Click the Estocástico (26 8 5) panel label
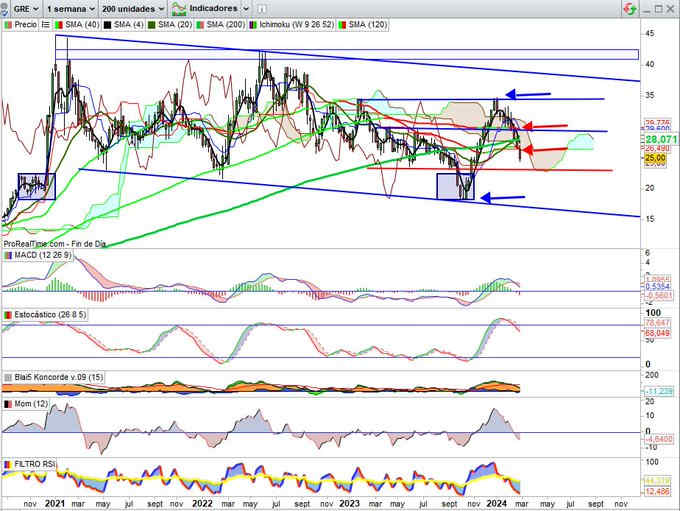 coord(46,316)
